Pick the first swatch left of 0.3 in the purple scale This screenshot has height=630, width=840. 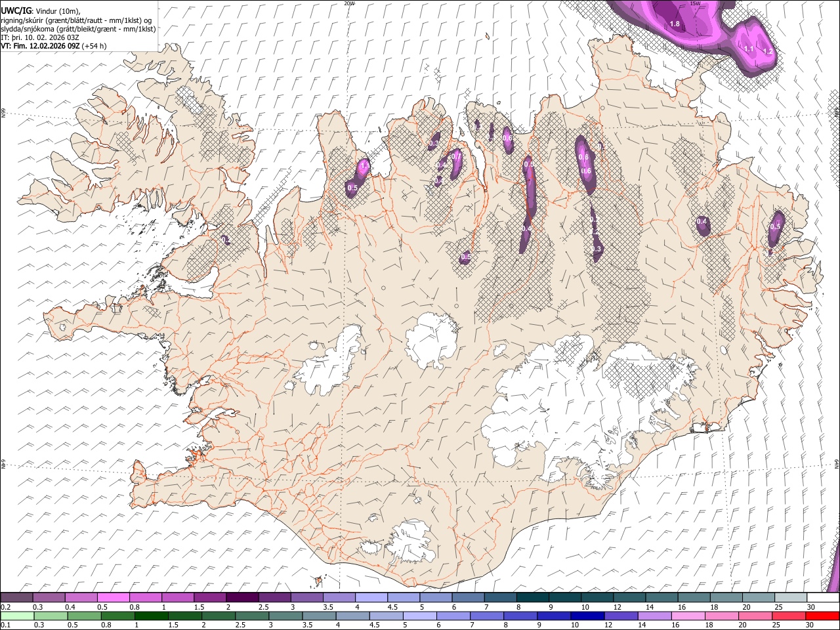coord(16,597)
